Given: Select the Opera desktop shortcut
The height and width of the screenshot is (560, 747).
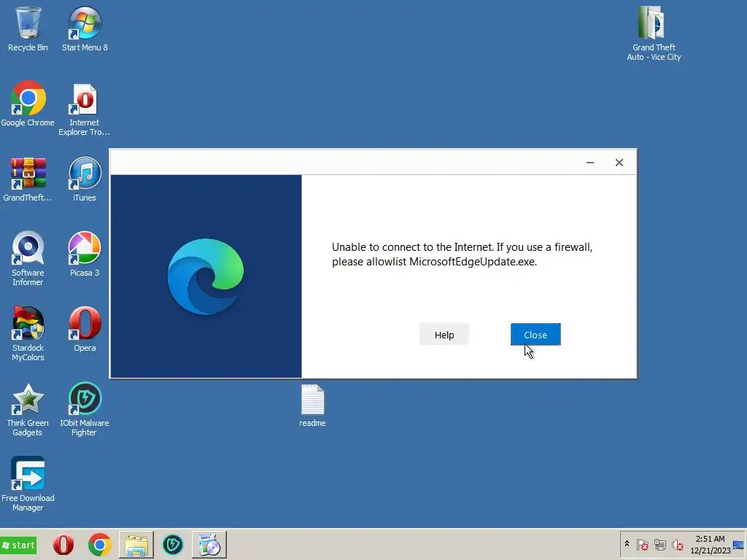Looking at the screenshot, I should click(85, 330).
